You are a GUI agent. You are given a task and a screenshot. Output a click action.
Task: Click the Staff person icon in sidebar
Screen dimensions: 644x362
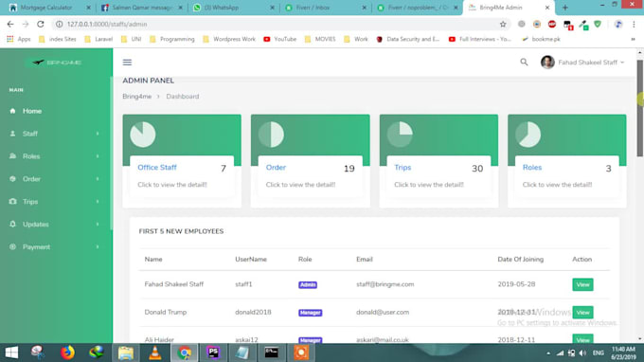[12, 134]
